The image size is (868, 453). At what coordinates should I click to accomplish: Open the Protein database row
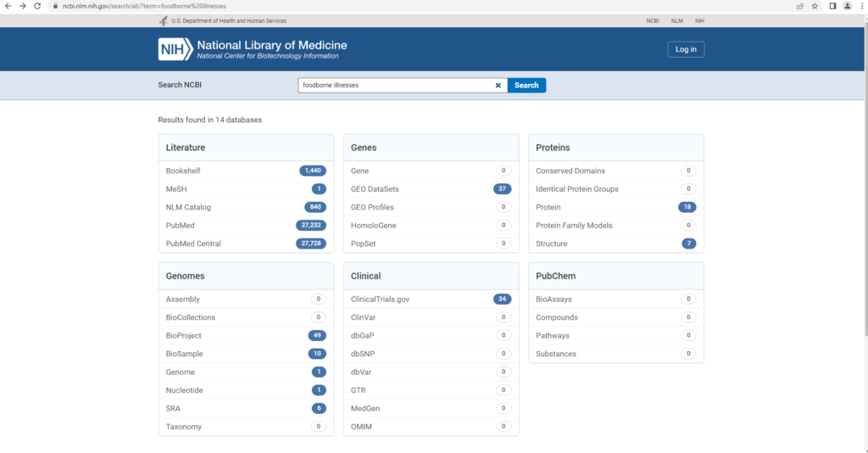[616, 207]
